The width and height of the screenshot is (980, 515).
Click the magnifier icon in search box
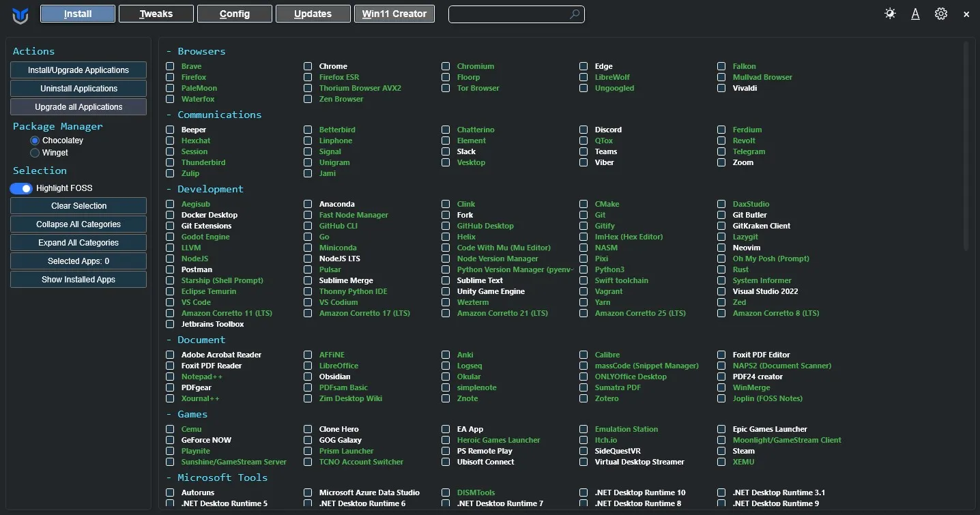pos(575,14)
